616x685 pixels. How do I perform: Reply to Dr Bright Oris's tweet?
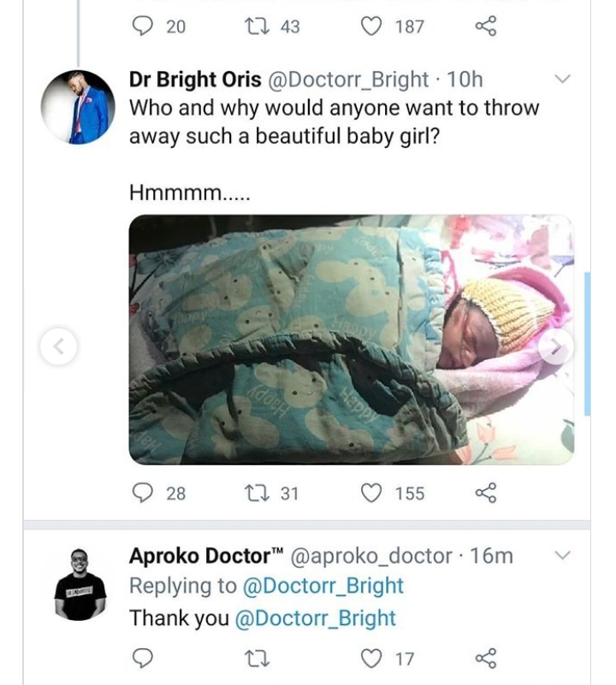[x=144, y=493]
